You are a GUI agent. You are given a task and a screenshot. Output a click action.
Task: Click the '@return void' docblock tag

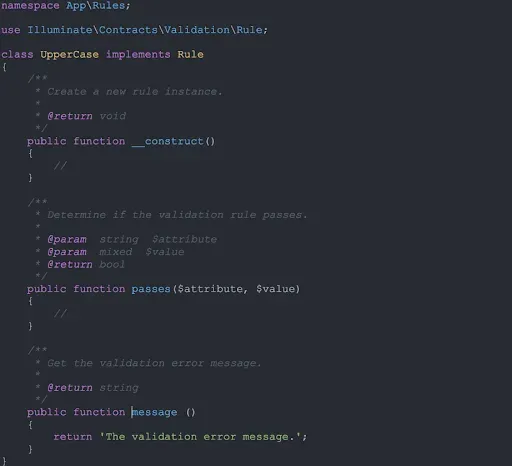coord(87,116)
